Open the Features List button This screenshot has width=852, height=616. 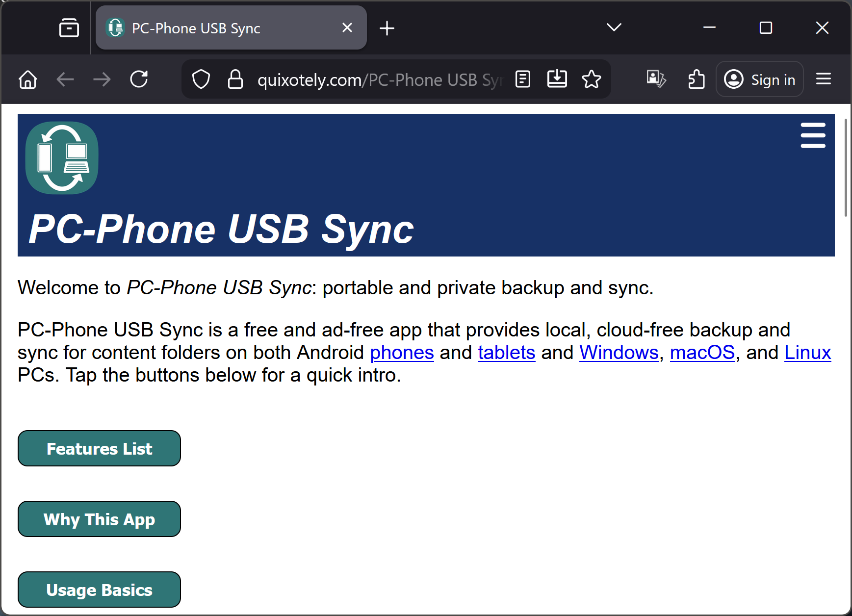pos(99,449)
